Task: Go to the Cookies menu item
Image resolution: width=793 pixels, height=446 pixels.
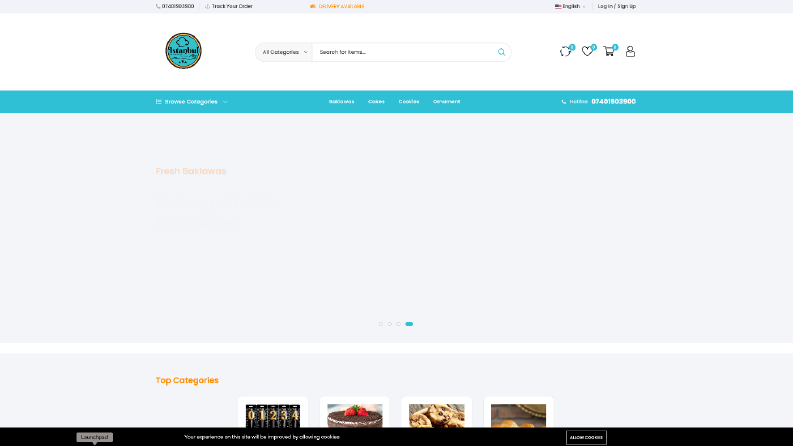Action: [409, 102]
